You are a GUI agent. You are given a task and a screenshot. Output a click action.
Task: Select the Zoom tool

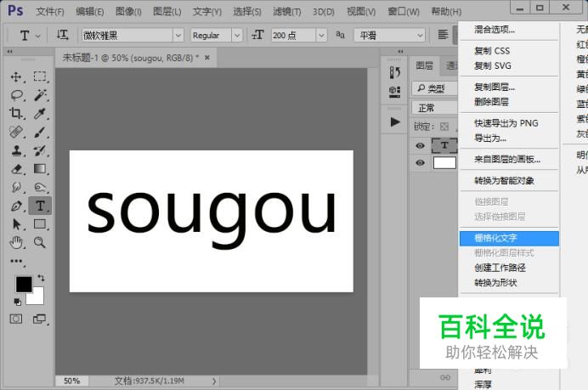click(x=40, y=243)
